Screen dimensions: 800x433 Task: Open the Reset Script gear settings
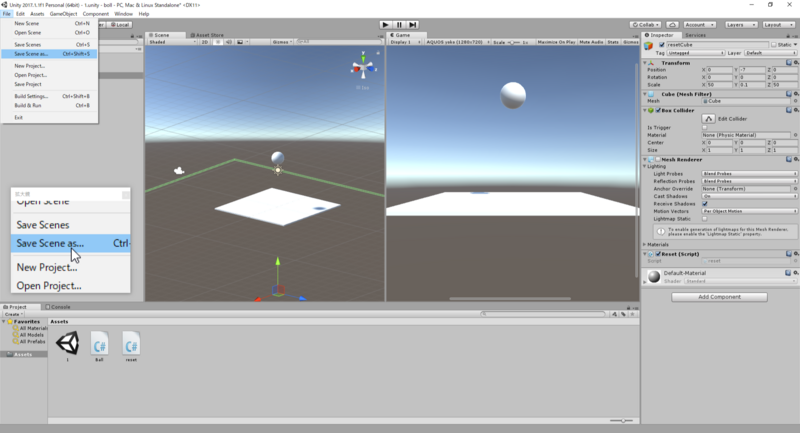click(796, 253)
